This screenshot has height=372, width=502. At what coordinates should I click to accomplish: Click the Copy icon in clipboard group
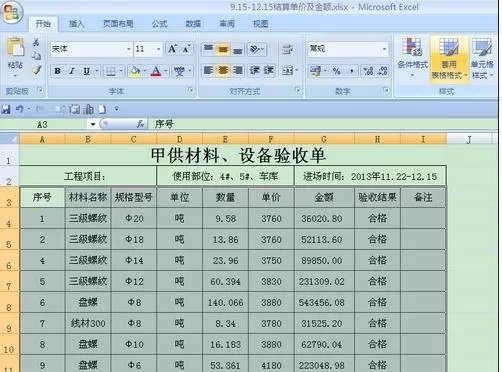(x=36, y=56)
